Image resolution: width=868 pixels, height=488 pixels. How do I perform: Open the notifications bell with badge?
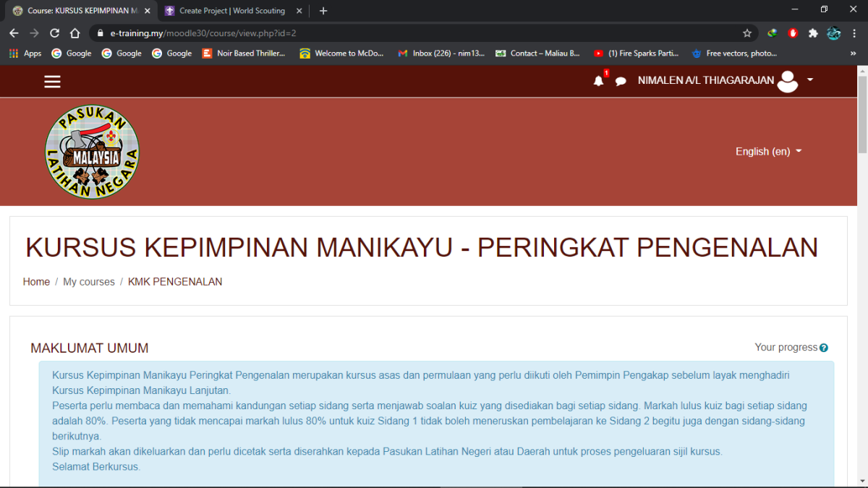pyautogui.click(x=598, y=81)
